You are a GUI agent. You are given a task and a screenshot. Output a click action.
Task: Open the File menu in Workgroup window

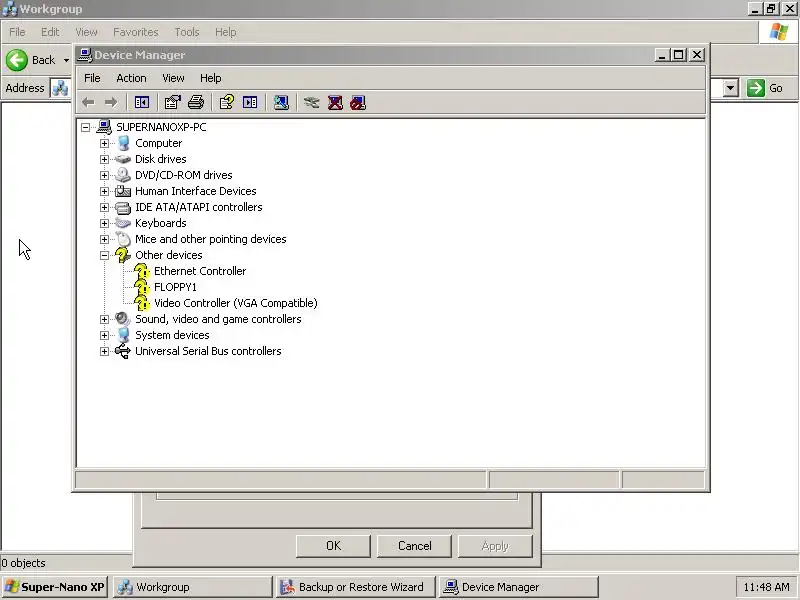17,32
